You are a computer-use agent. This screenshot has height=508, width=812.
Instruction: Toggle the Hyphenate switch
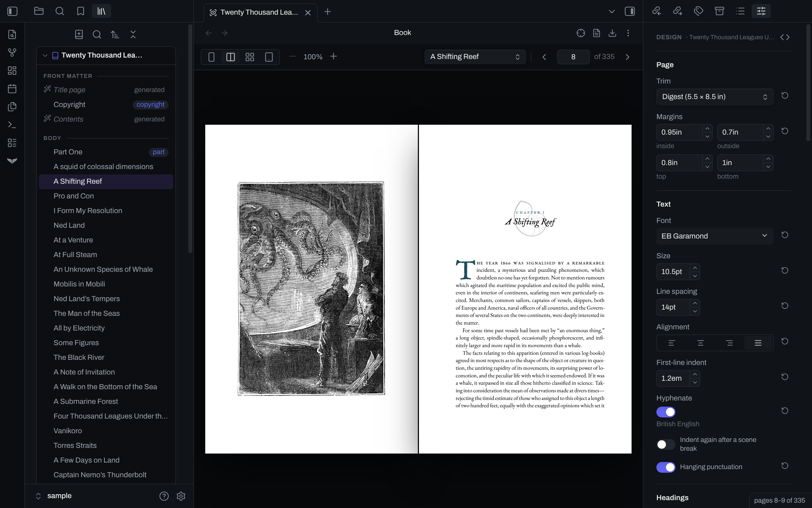click(666, 412)
